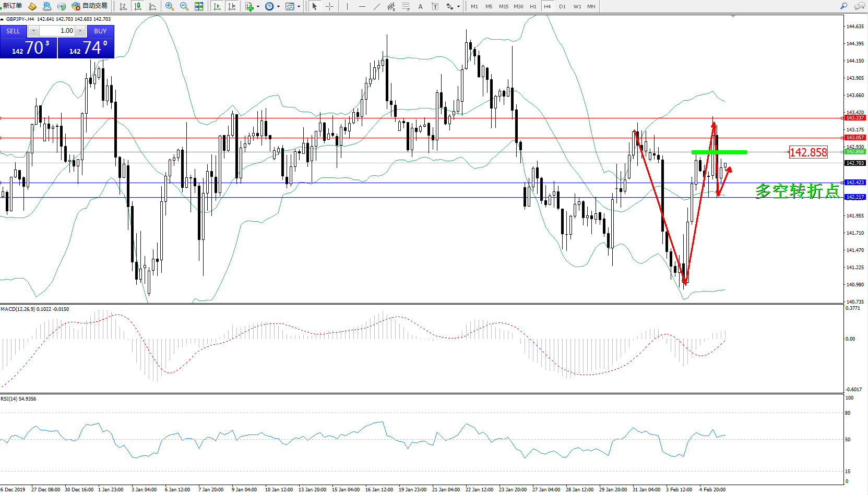Select the horizontal line drawing tool
This screenshot has height=495, width=868.
(x=362, y=6)
